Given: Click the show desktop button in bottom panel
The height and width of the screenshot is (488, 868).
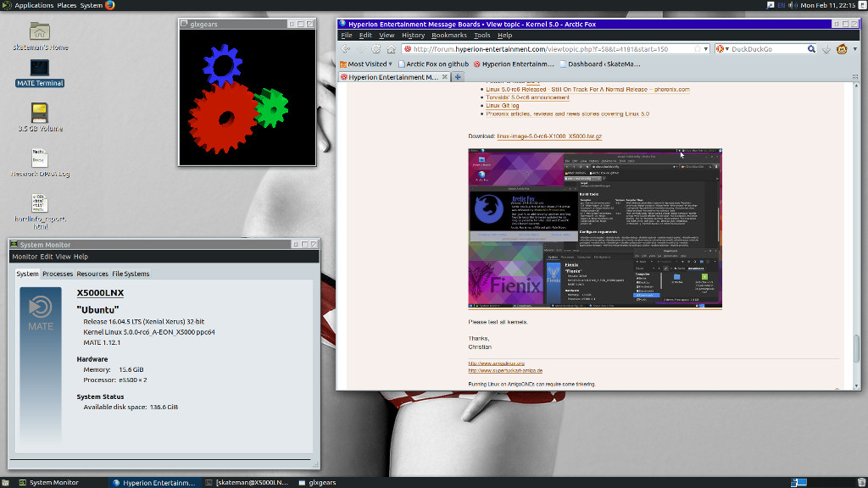Looking at the screenshot, I should pos(5,482).
